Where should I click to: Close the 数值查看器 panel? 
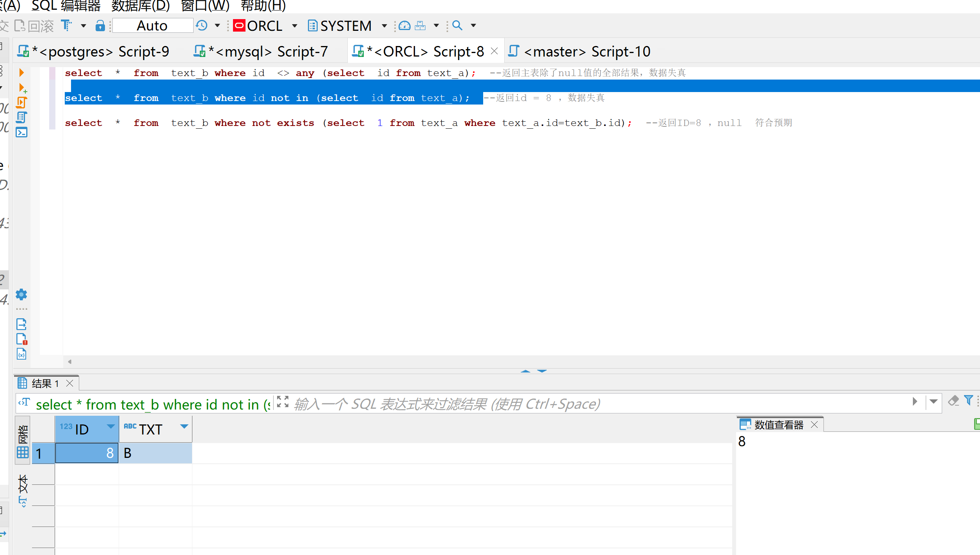pyautogui.click(x=814, y=425)
